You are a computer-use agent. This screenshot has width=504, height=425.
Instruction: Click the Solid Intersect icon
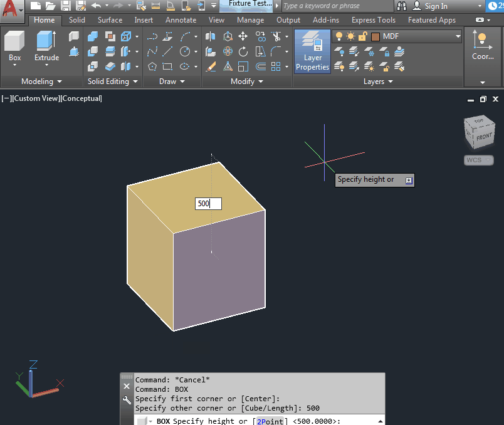pyautogui.click(x=93, y=66)
